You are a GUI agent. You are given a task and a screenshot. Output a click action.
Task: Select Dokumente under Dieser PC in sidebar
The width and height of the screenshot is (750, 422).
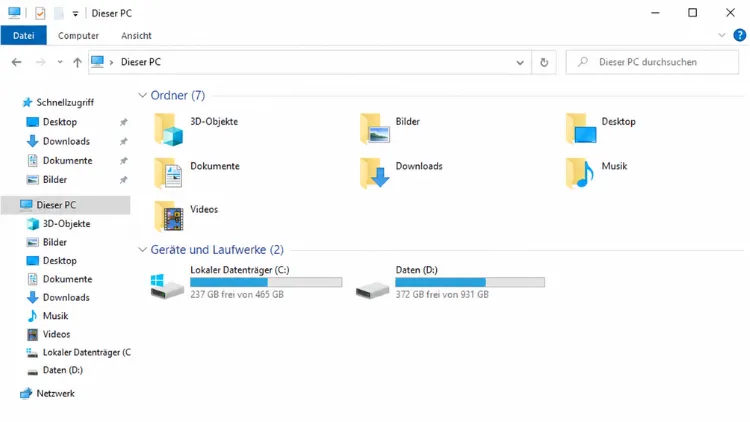pyautogui.click(x=66, y=279)
